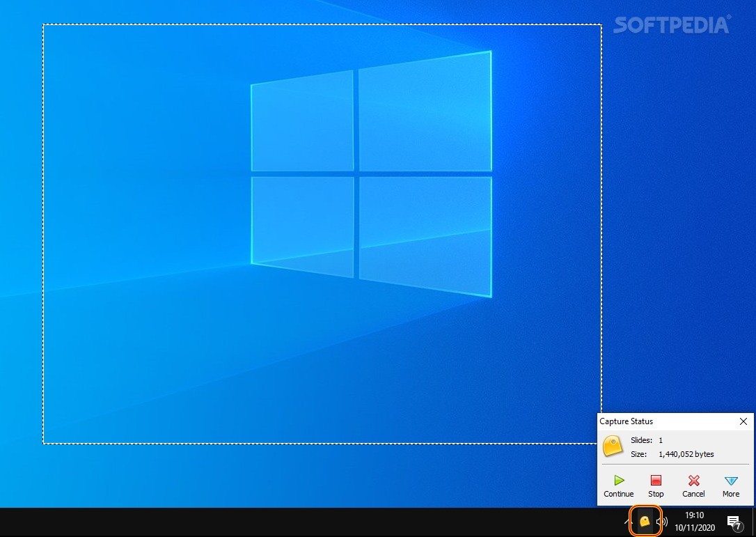Show hidden tray icons chevron

(x=627, y=522)
